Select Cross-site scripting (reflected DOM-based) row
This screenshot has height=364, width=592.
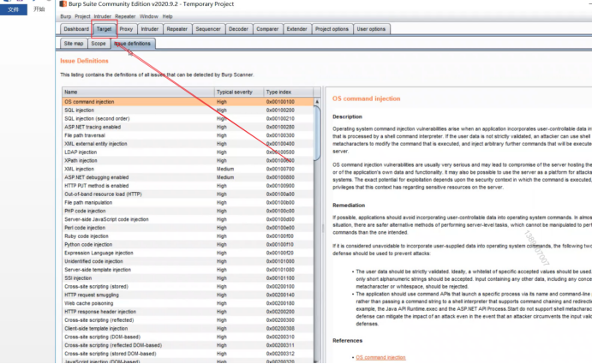188,345
